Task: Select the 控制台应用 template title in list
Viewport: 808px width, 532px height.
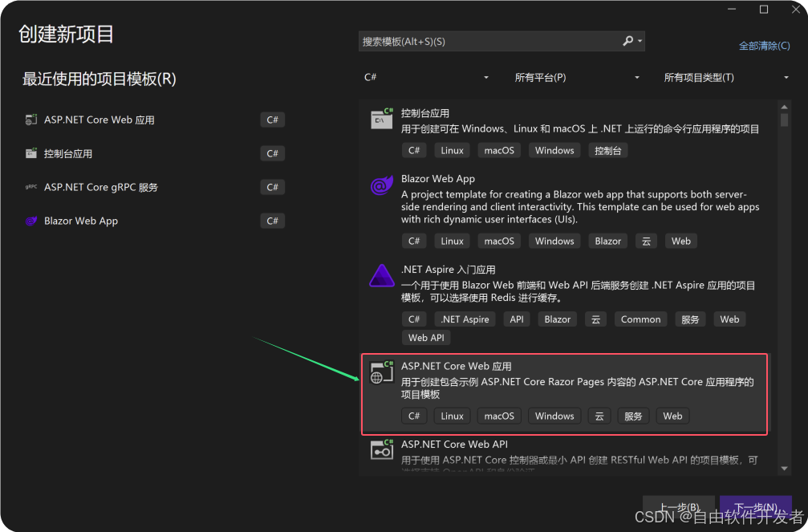Action: pyautogui.click(x=425, y=113)
